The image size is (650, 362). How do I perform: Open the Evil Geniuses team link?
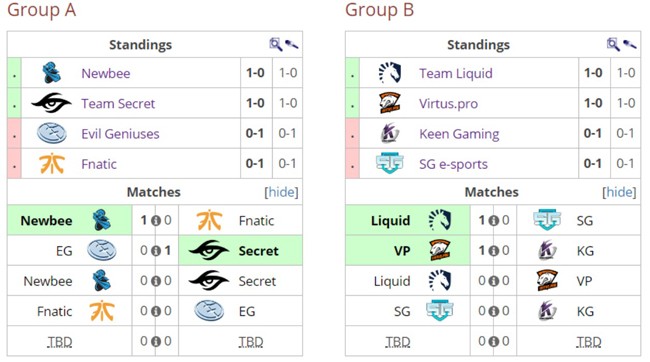120,134
